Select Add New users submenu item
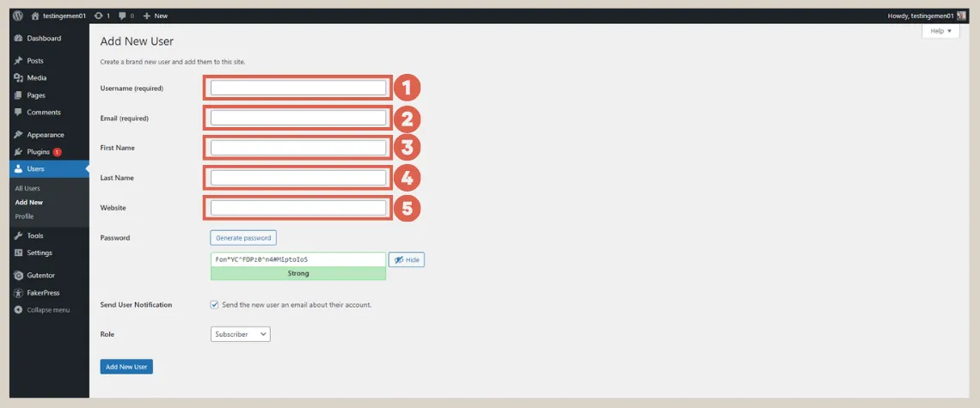This screenshot has width=980, height=408. (x=28, y=203)
